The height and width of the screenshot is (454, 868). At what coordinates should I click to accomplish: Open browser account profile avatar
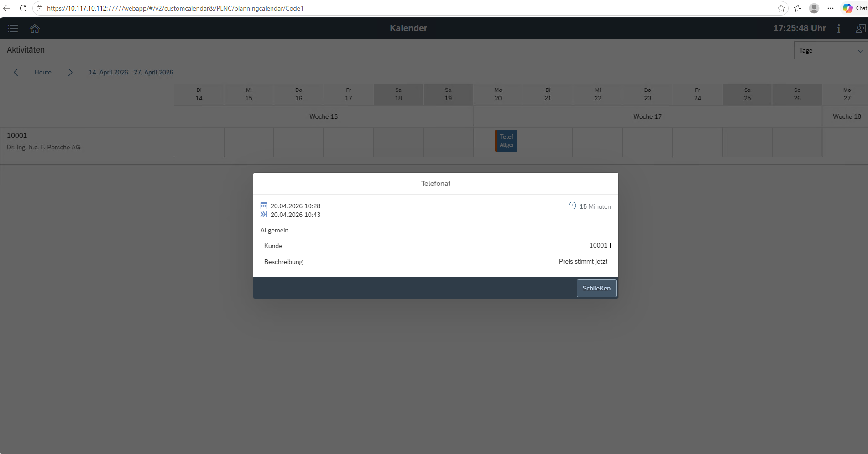tap(814, 8)
